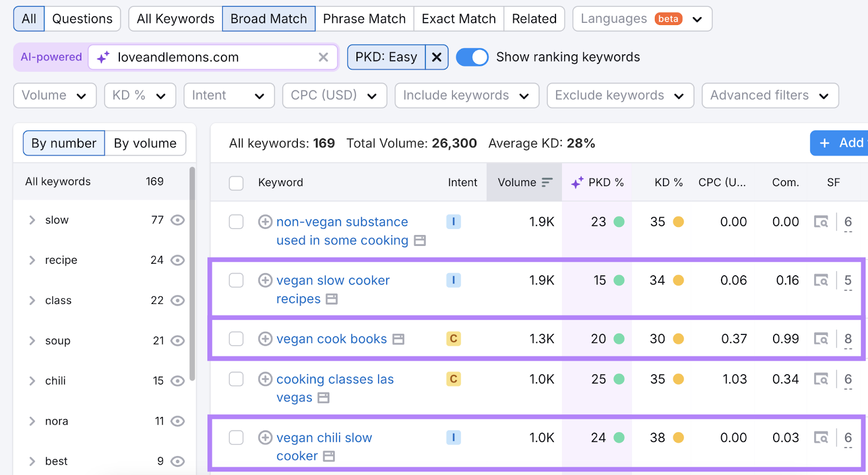Viewport: 868px width, 475px height.
Task: Click the add icon for non-vegan substance keyword
Action: pyautogui.click(x=265, y=221)
